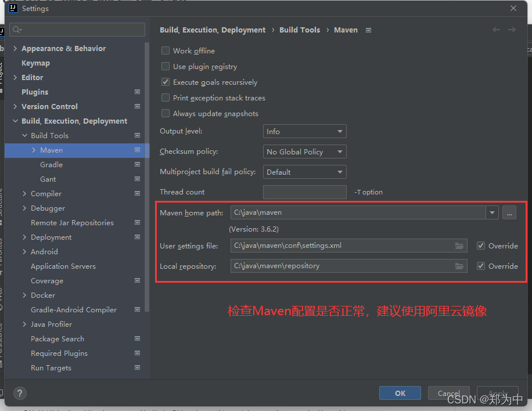Click the project-level icon beside Deployment
Screen dimensions: 532x411
(x=138, y=237)
